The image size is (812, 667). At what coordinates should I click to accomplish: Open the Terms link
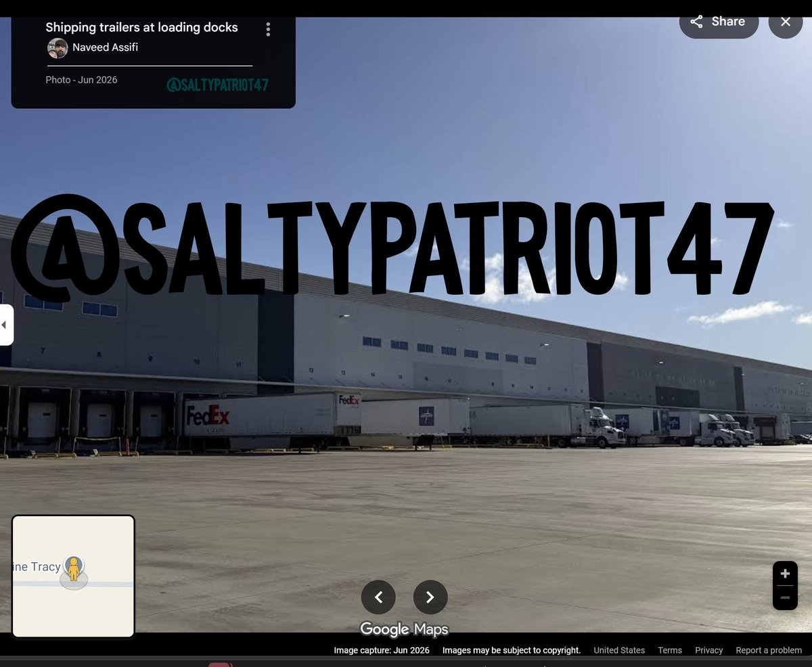click(x=670, y=650)
